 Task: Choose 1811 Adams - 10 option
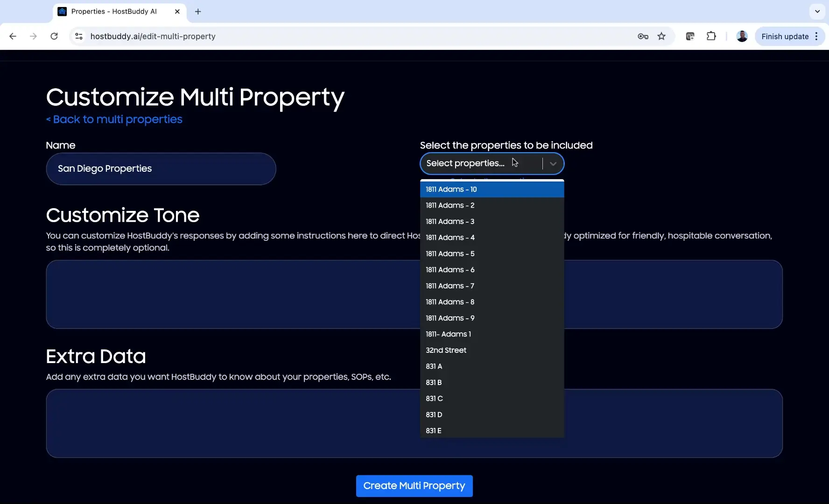492,189
